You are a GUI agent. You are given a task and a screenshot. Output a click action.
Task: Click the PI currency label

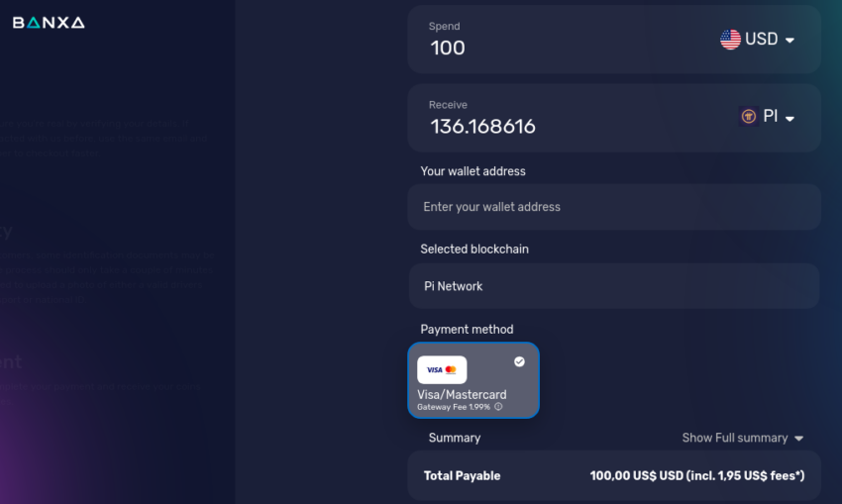click(x=771, y=116)
